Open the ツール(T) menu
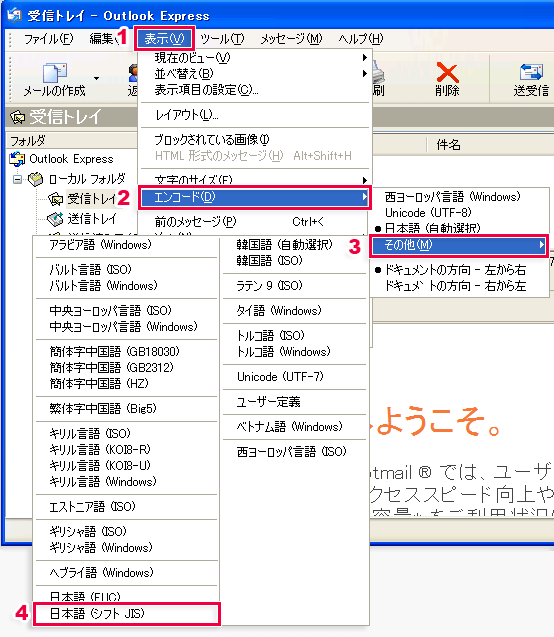Viewport: 554px width, 637px height. tap(222, 39)
